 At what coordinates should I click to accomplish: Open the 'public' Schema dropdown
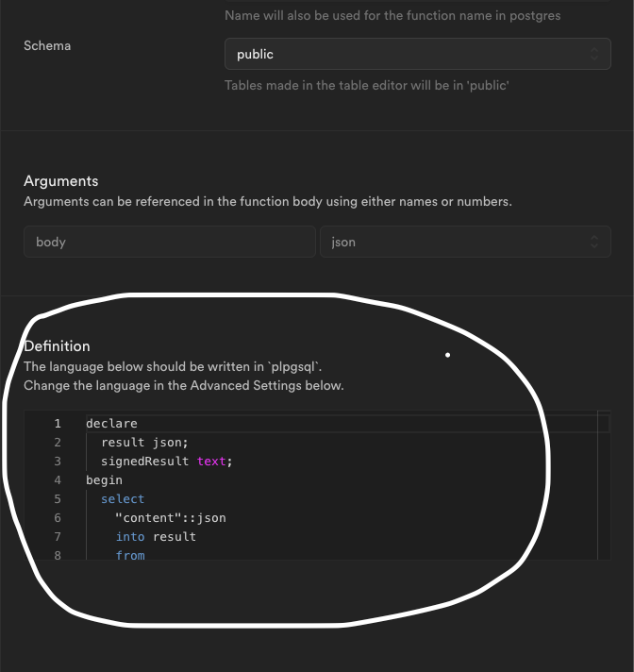pos(417,55)
